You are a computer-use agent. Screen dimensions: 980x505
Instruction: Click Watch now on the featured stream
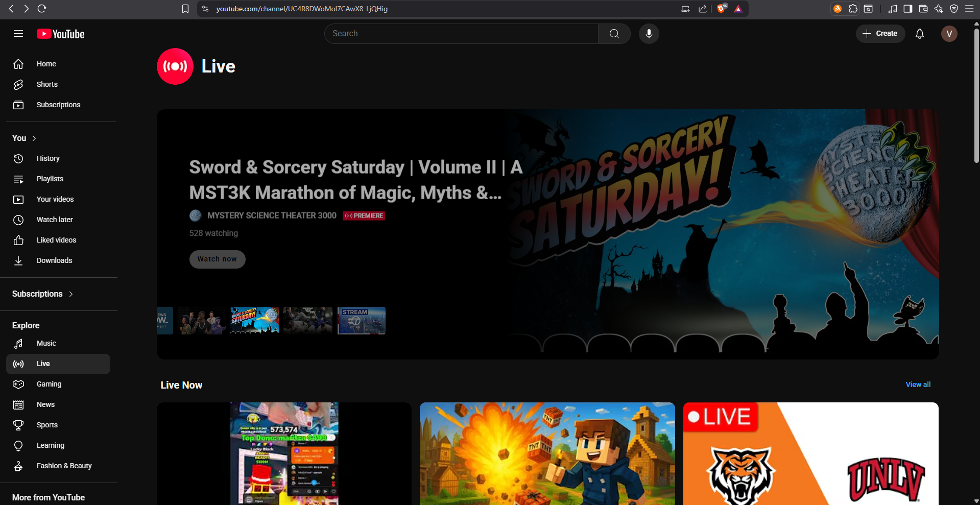tap(218, 259)
